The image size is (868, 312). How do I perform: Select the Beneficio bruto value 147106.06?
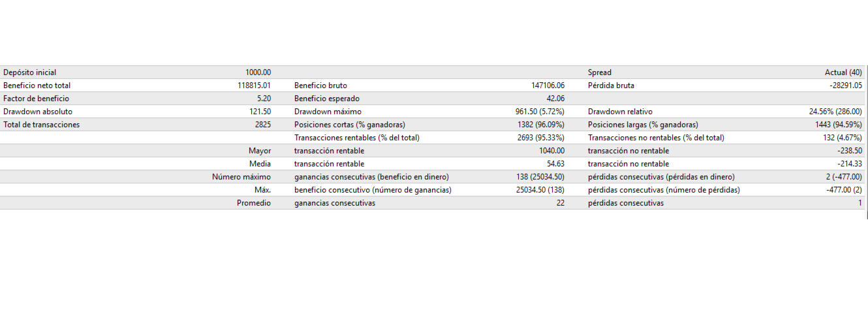548,86
